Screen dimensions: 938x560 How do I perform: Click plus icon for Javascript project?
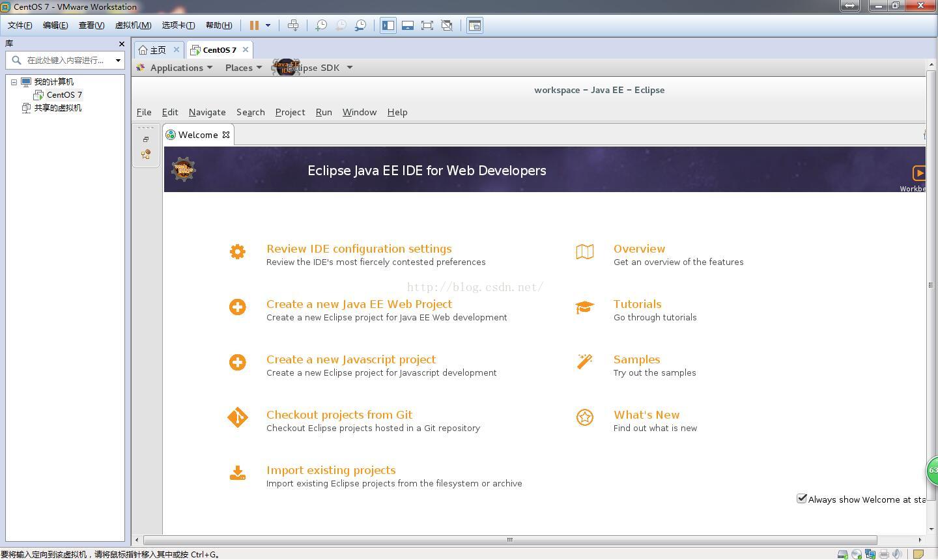[x=238, y=362]
